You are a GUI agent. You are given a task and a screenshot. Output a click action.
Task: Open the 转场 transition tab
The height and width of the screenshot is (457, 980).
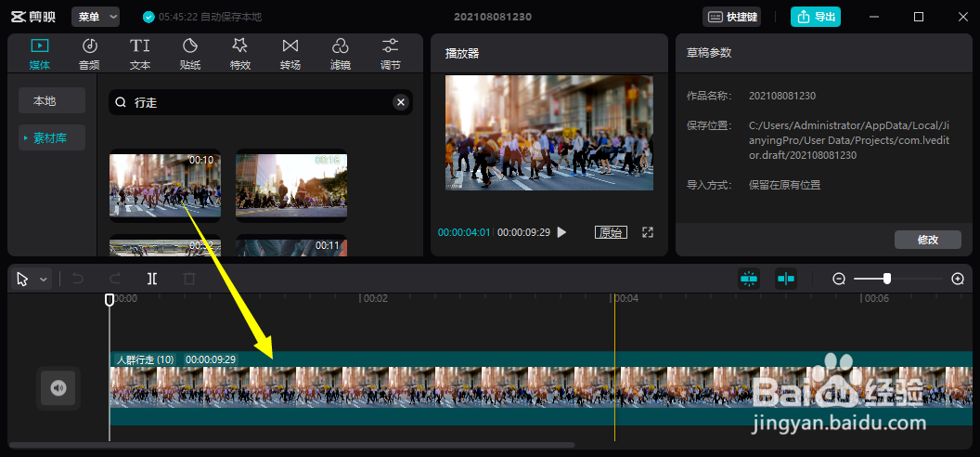pyautogui.click(x=290, y=55)
